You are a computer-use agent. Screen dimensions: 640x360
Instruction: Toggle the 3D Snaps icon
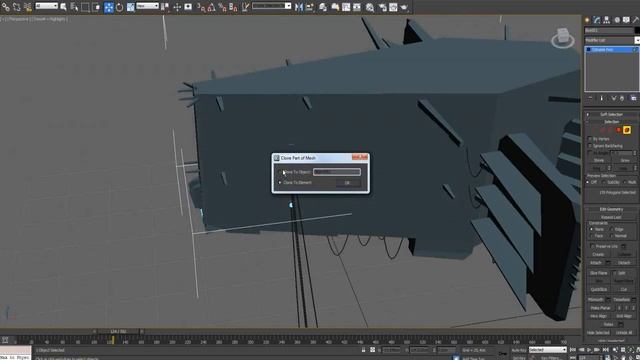[x=201, y=7]
